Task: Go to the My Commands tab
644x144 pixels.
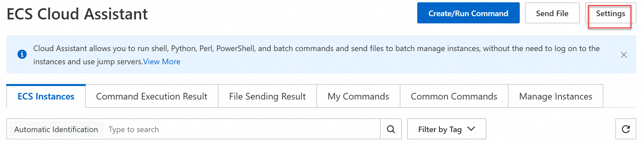Action: coord(358,96)
